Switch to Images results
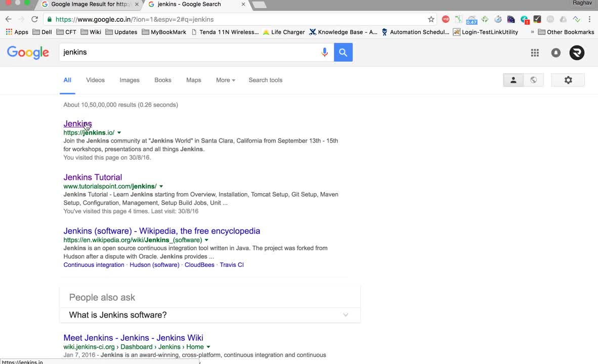598x364 pixels. pyautogui.click(x=130, y=80)
